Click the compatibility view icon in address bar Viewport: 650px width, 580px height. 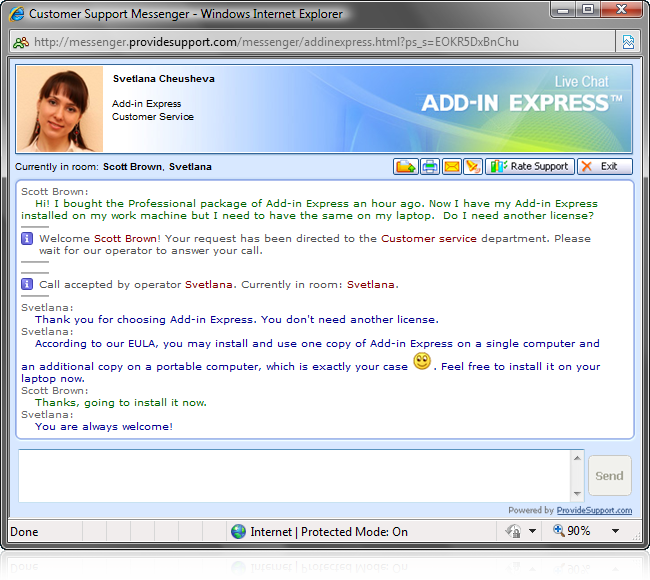pos(628,42)
